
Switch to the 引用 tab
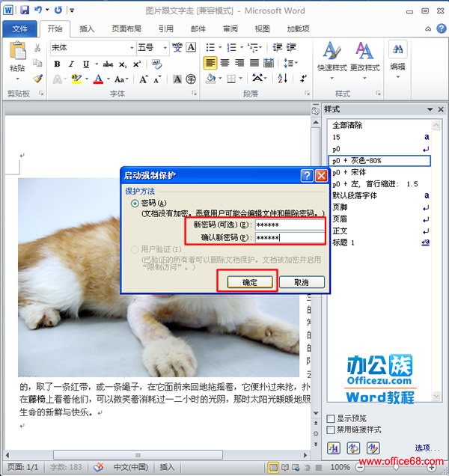click(x=166, y=29)
